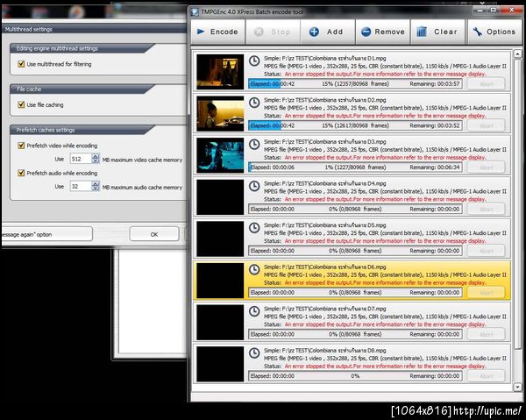526x420 pixels.
Task: Add a new job with Add button
Action: (328, 32)
